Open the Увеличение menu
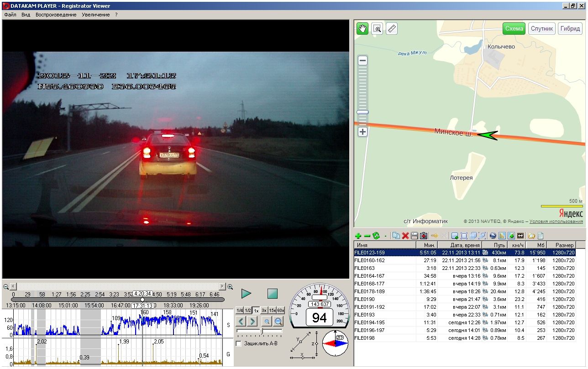588x369 pixels. coord(96,15)
